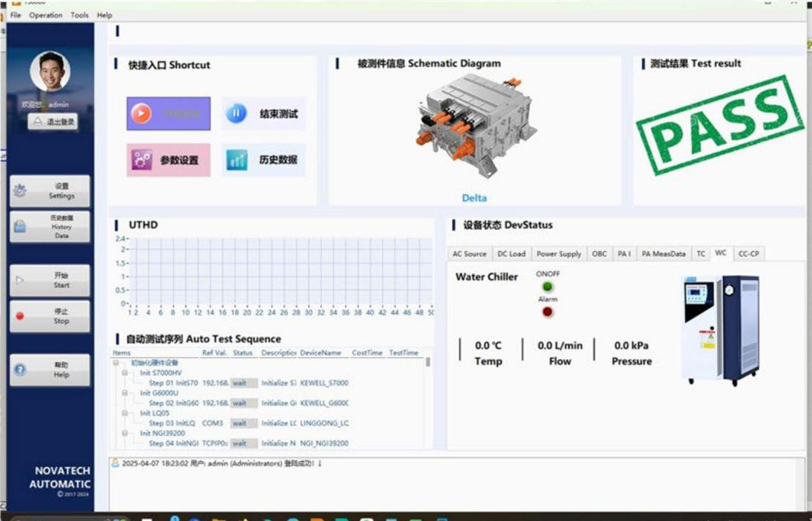Click the Ref Val. column header
Image resolution: width=812 pixels, height=521 pixels.
[215, 353]
